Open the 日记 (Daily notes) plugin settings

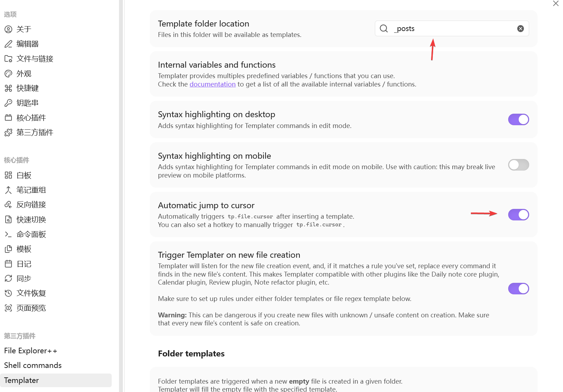coord(24,264)
